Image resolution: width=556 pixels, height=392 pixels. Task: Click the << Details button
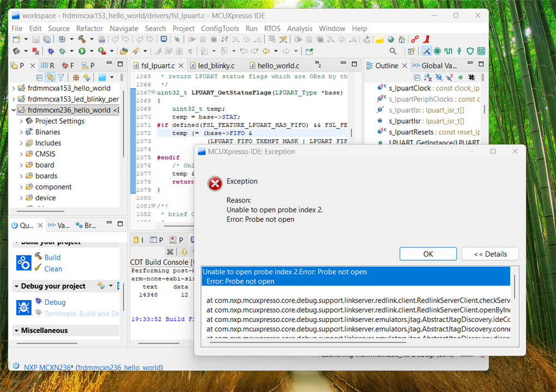(x=490, y=254)
